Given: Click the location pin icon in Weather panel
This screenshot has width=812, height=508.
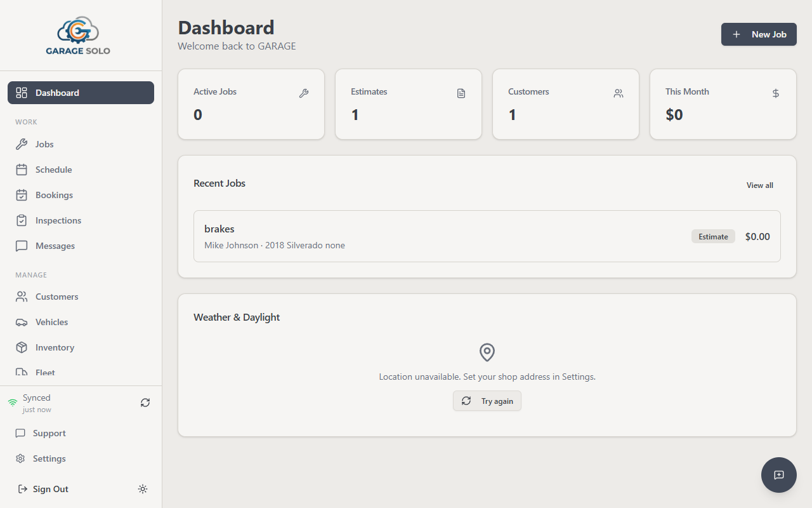Looking at the screenshot, I should click(487, 352).
